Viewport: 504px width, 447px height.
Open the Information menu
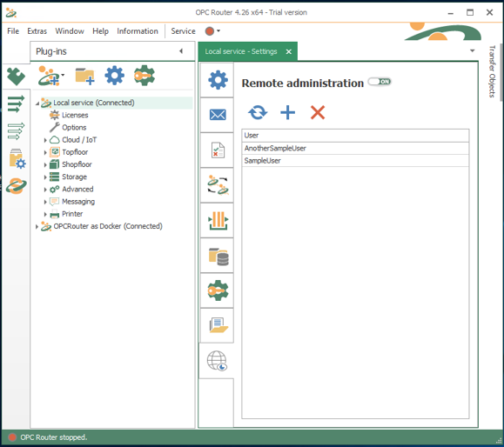click(138, 31)
